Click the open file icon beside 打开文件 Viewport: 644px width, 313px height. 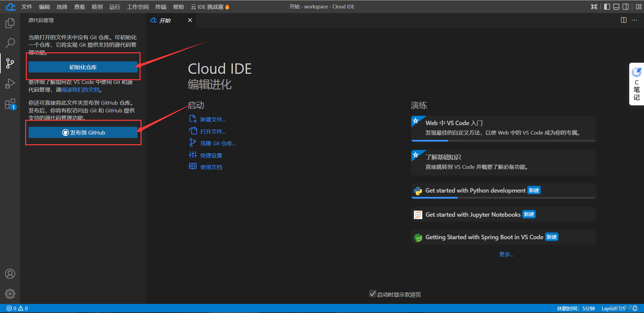[193, 131]
